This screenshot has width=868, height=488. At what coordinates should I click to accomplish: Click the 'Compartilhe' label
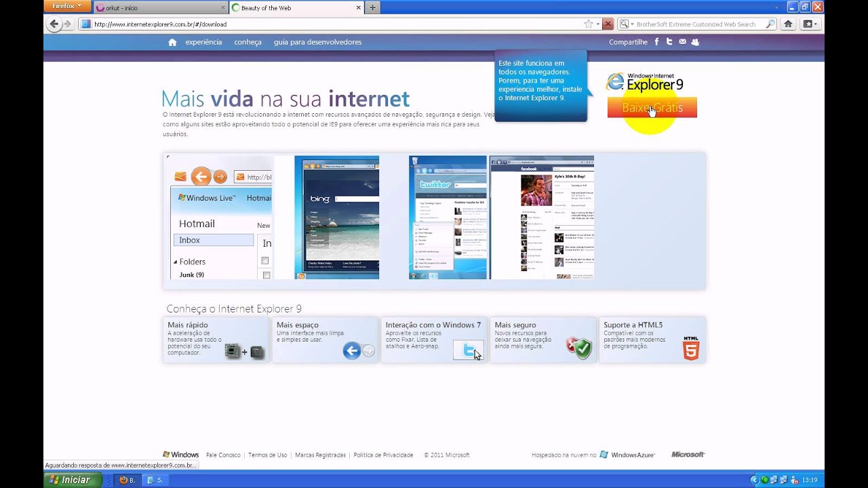click(628, 42)
